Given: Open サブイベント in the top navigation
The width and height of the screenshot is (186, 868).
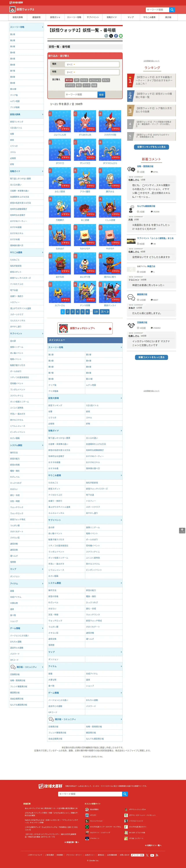Looking at the screenshot, I should click(x=93, y=17).
